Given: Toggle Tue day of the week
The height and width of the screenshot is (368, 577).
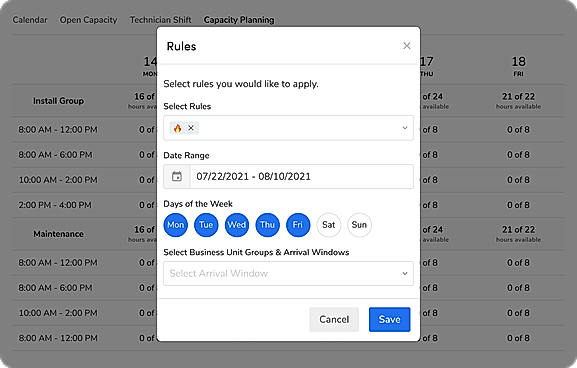Looking at the screenshot, I should [x=206, y=225].
